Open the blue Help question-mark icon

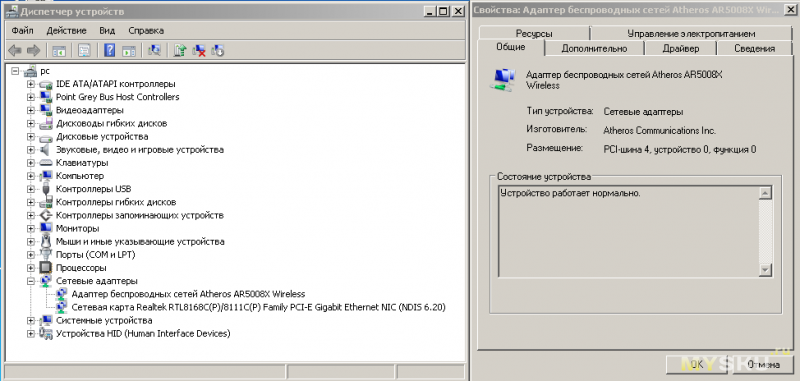pos(109,50)
